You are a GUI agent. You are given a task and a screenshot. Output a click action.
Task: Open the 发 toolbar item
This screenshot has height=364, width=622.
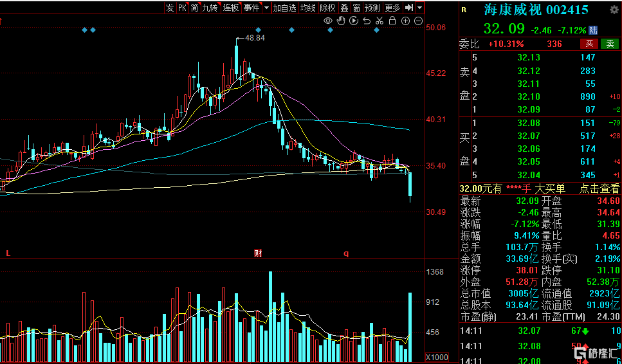(170, 8)
